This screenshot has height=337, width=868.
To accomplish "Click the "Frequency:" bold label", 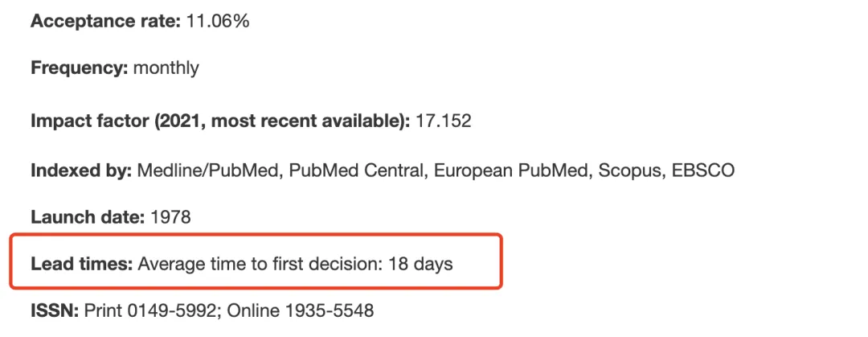I will (x=80, y=68).
